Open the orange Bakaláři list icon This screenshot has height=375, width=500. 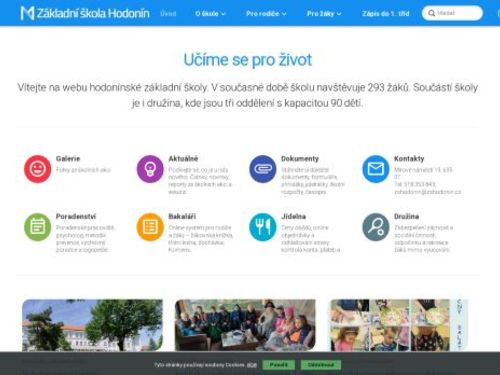click(150, 227)
